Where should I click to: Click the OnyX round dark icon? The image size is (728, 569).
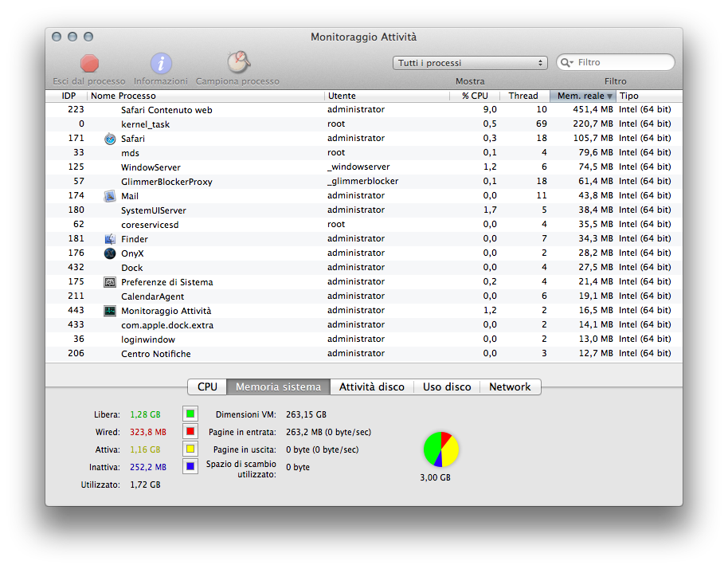pyautogui.click(x=110, y=253)
